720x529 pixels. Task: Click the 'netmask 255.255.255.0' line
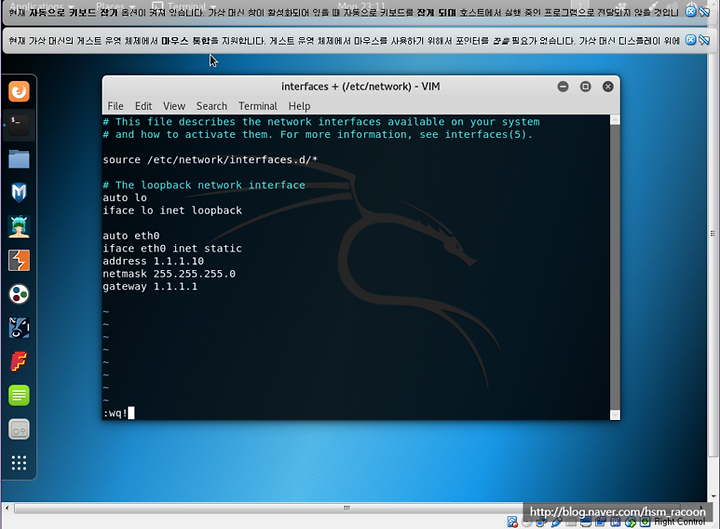coord(169,274)
